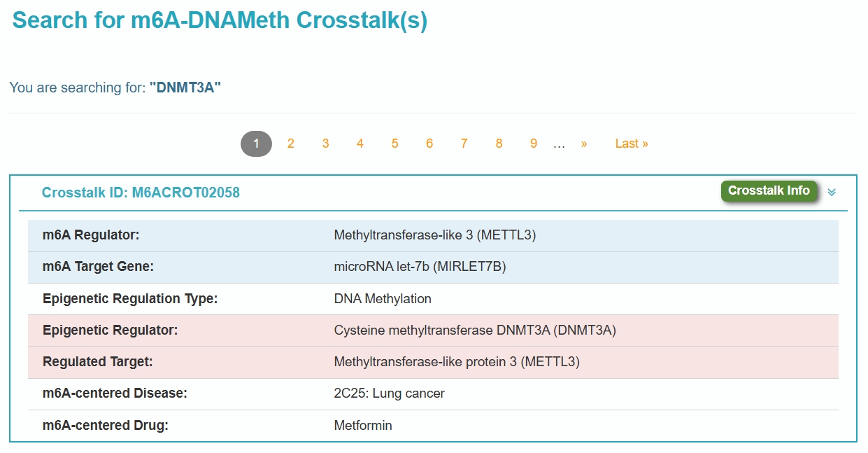This screenshot has width=868, height=453.
Task: Click the microRNA let-7b target gene value
Action: 420,267
